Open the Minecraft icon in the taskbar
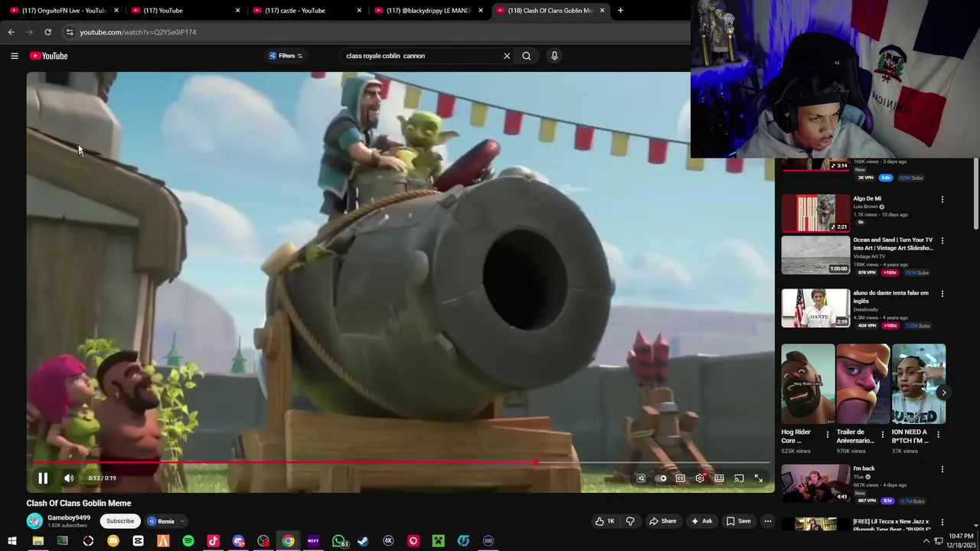The width and height of the screenshot is (980, 551). coord(438,541)
